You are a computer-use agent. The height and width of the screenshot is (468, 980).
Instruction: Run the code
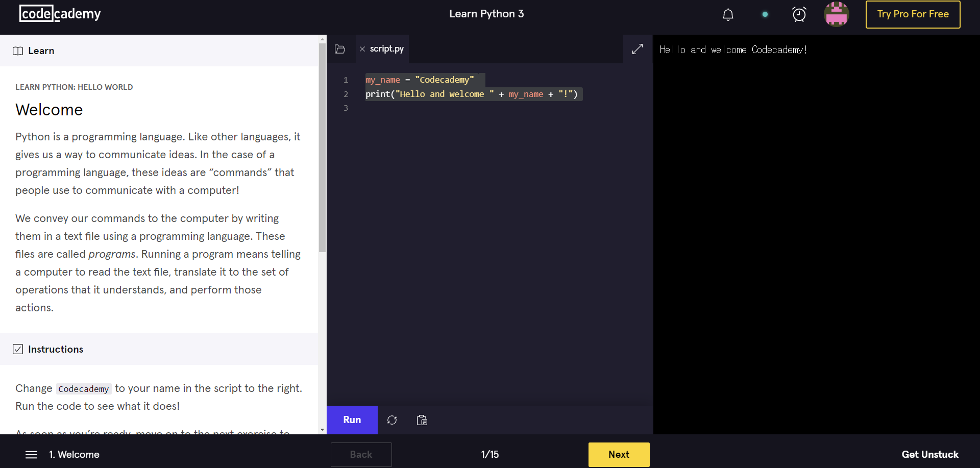352,420
